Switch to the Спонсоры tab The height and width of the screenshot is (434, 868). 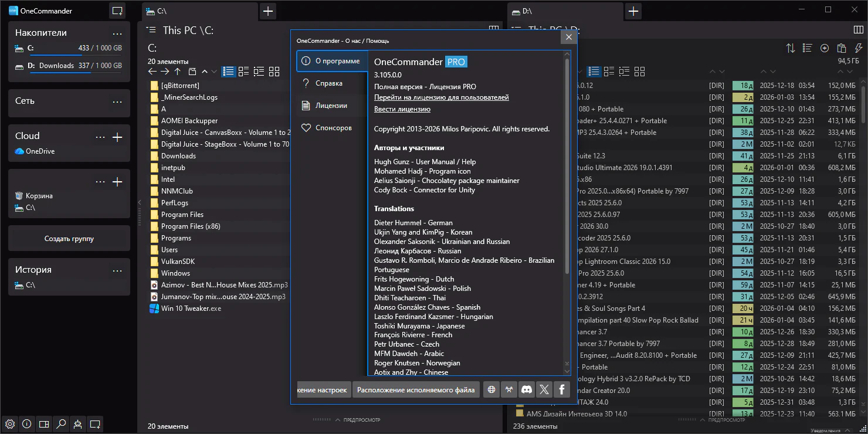point(333,128)
